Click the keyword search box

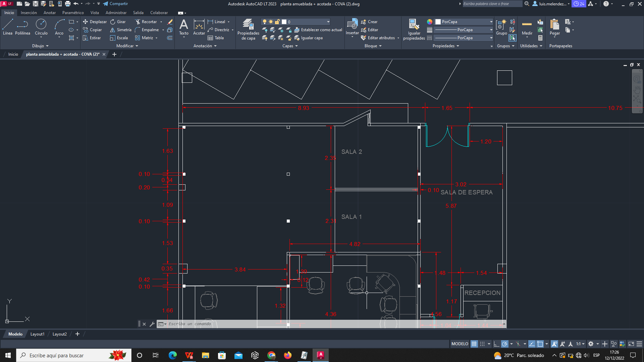[x=492, y=4]
